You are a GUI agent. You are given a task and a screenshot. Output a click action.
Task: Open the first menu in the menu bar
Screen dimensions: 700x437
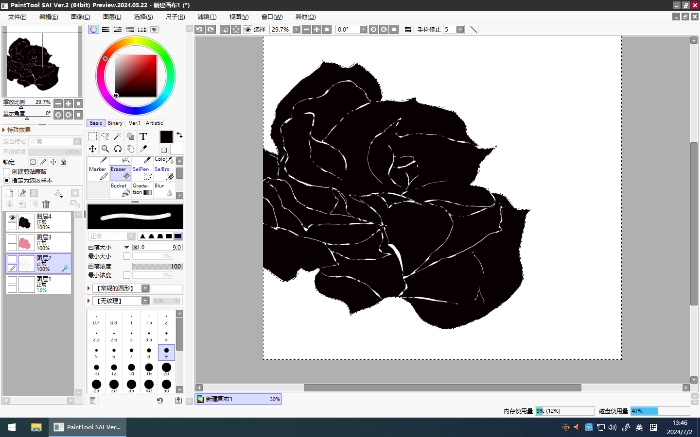tap(17, 17)
